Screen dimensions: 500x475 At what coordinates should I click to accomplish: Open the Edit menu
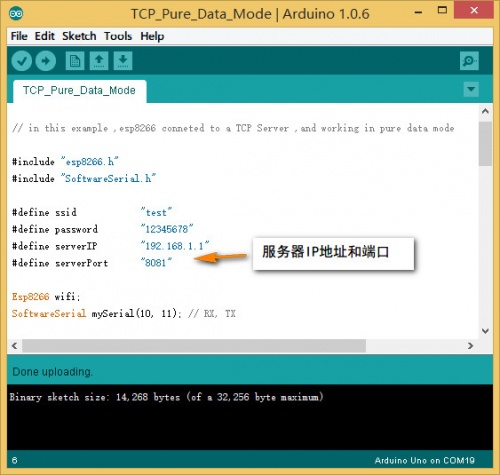pyautogui.click(x=44, y=36)
